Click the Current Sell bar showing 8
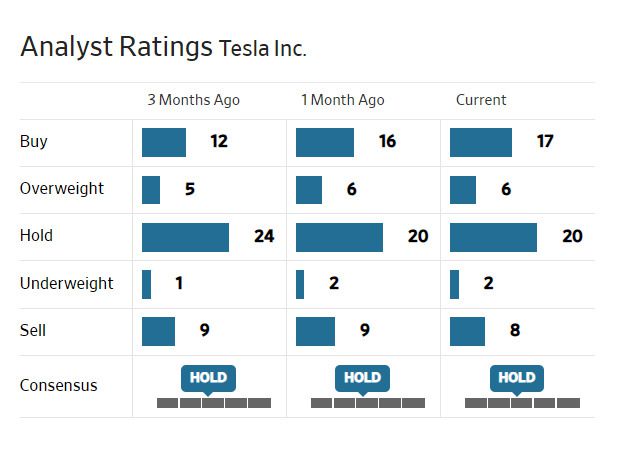The width and height of the screenshot is (621, 452). point(467,331)
